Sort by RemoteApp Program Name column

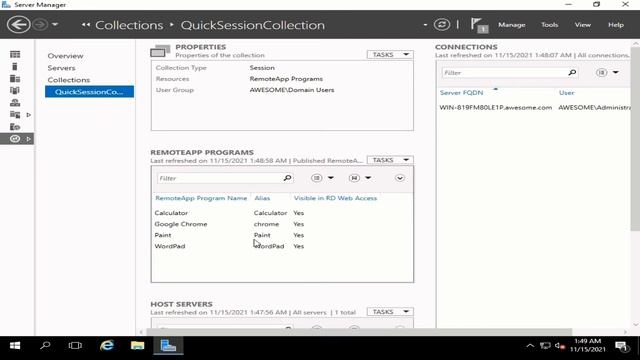tap(201, 198)
